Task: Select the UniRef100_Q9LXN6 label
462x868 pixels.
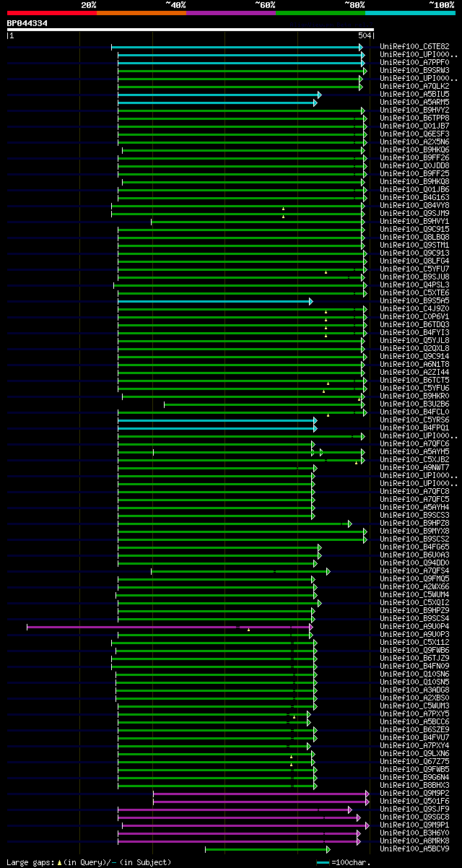Action: pos(414,754)
